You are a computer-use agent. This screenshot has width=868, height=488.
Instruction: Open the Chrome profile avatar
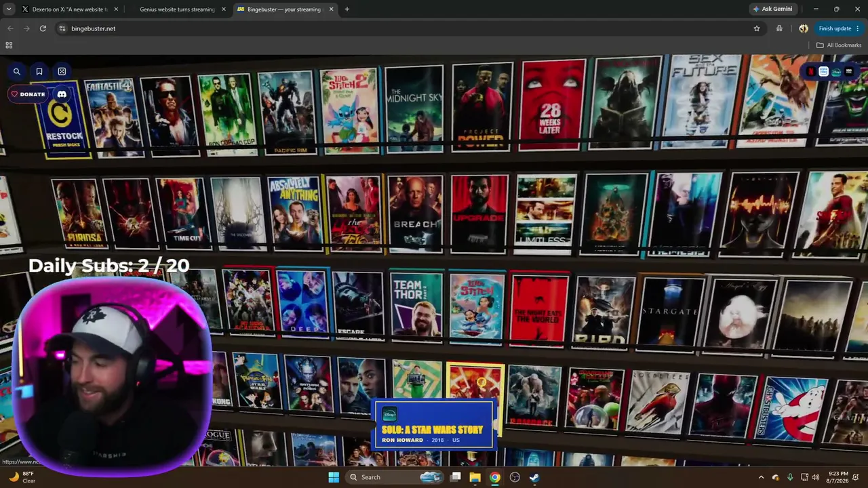(804, 28)
